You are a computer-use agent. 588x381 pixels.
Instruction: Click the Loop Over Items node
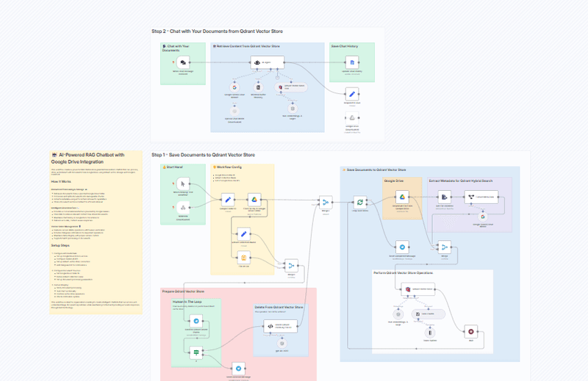[360, 200]
